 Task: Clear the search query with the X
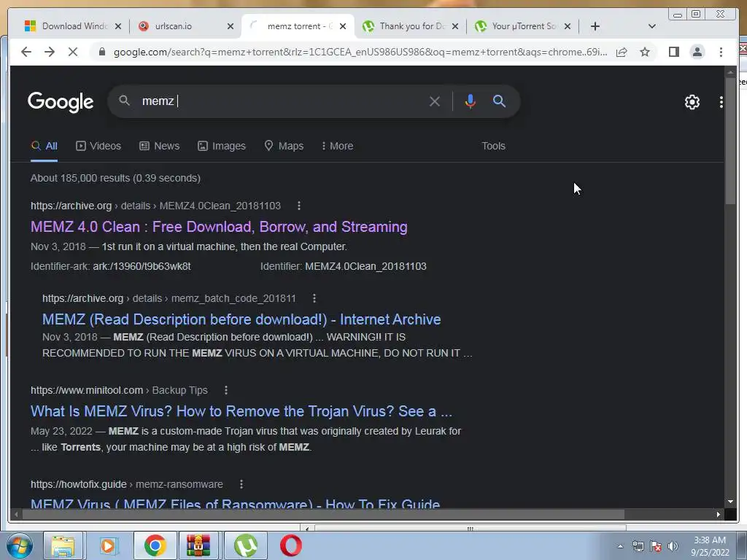tap(435, 101)
